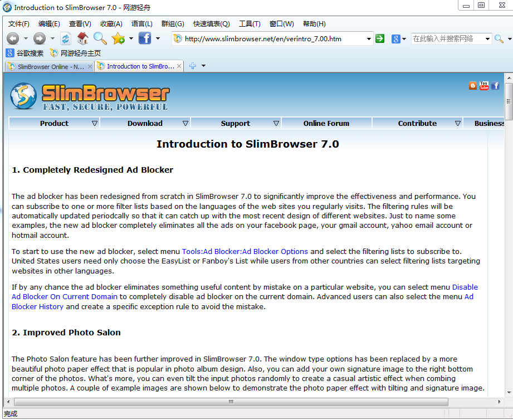The height and width of the screenshot is (420, 513).
Task: Click the SlimBrowser globe logo
Action: click(x=23, y=96)
